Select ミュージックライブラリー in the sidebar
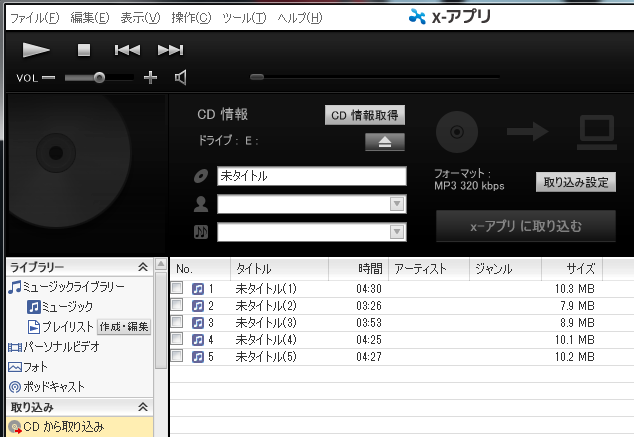 67,287
